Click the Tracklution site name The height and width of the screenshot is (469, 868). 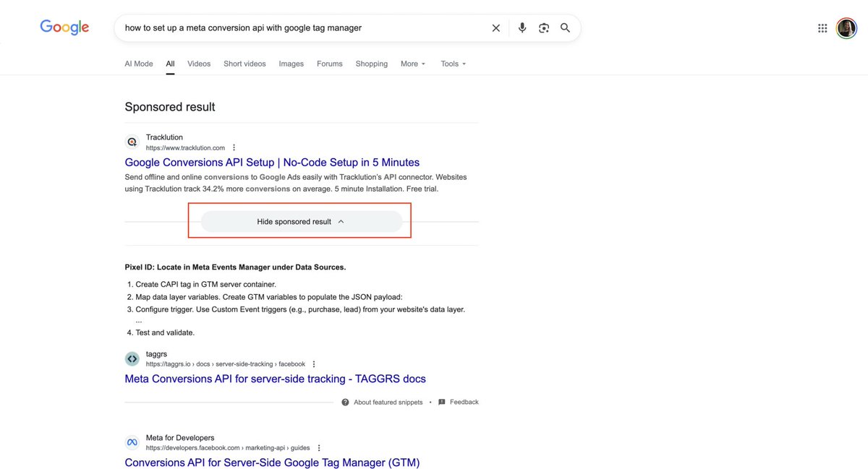point(164,137)
